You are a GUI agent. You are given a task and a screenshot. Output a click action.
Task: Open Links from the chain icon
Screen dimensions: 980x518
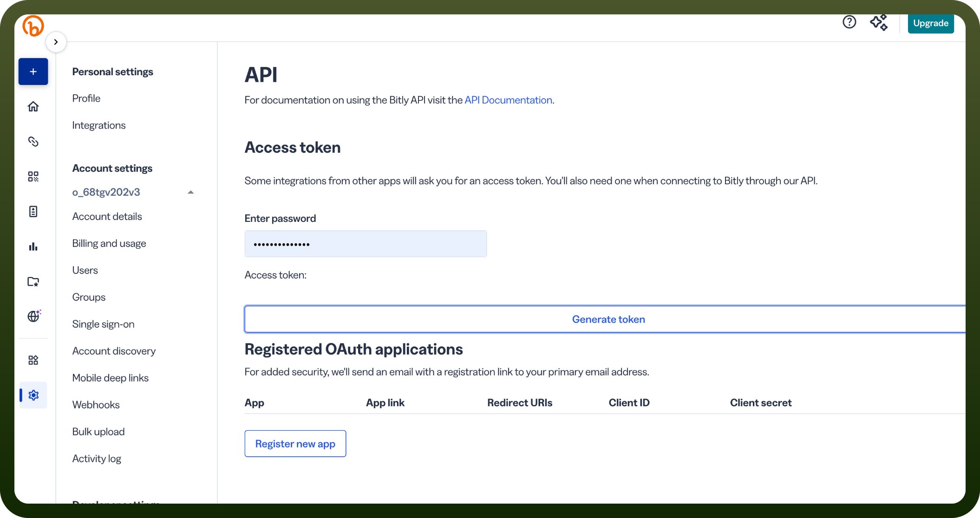pos(33,142)
